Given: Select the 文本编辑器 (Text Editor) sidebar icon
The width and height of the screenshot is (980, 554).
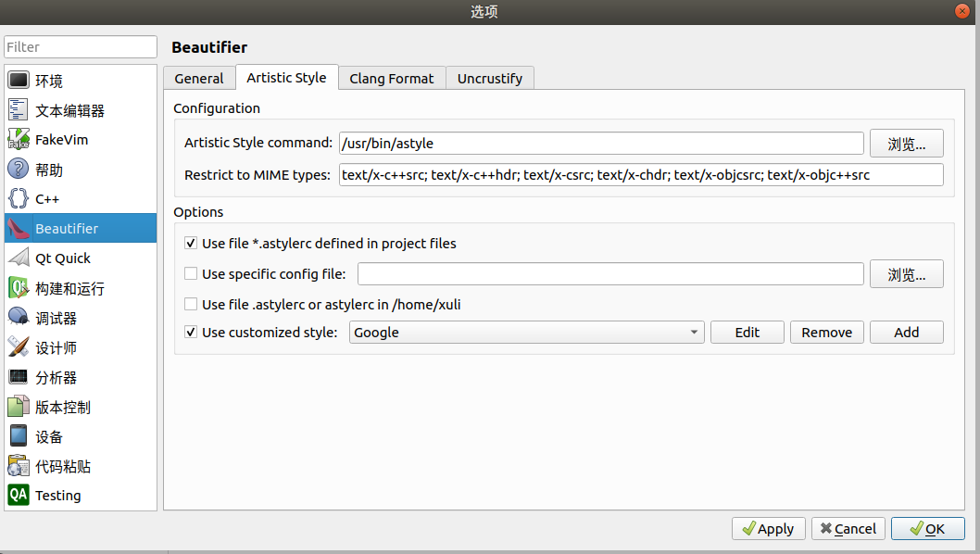Looking at the screenshot, I should click(18, 109).
